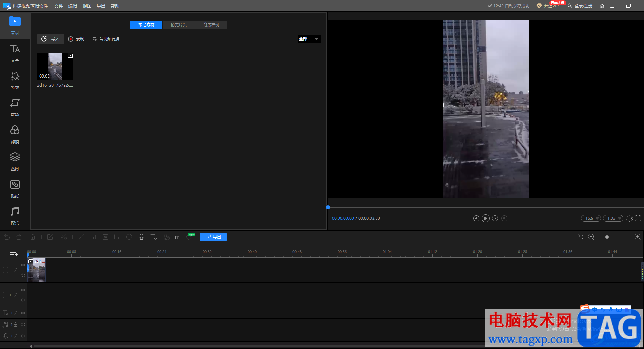644x349 pixels.
Task: Open the 视图 menu
Action: click(87, 6)
